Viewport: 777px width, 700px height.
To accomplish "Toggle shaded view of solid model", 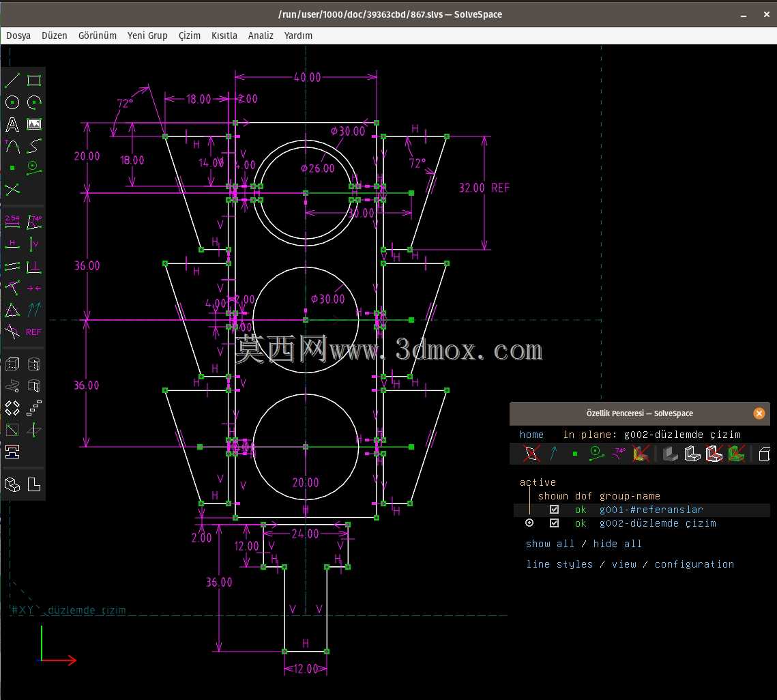I will point(671,454).
